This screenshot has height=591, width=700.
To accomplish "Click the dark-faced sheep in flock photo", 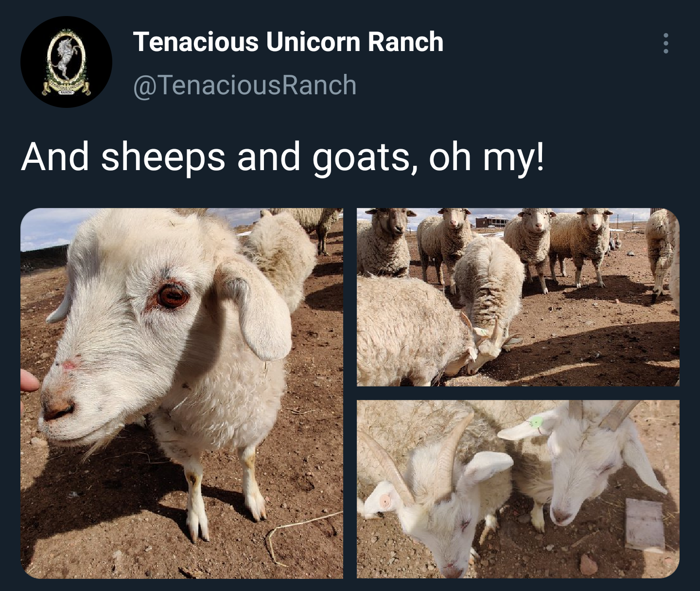I will click(387, 242).
